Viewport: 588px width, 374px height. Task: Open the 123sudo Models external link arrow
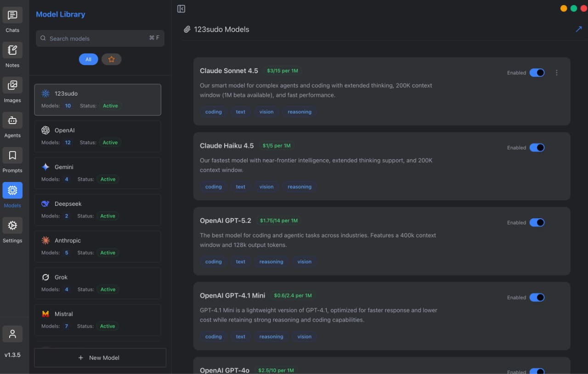[579, 29]
